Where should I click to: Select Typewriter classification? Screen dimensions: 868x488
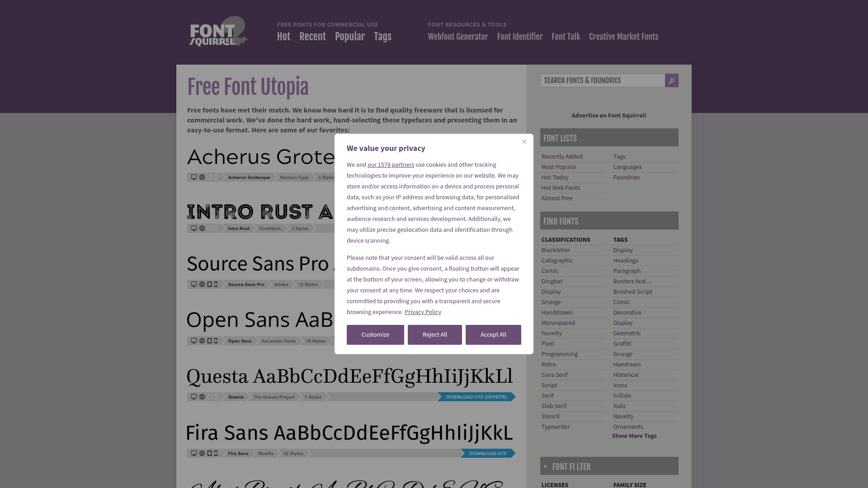(x=556, y=427)
